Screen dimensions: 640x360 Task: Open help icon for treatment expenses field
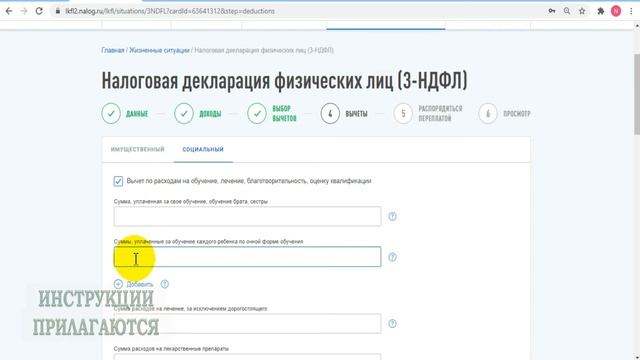pyautogui.click(x=392, y=324)
